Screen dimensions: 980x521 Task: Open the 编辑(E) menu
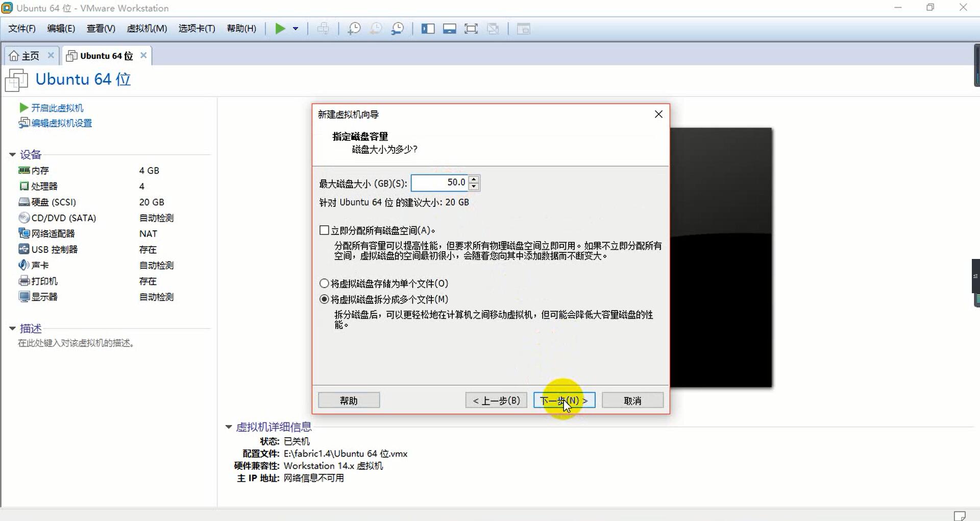(61, 29)
